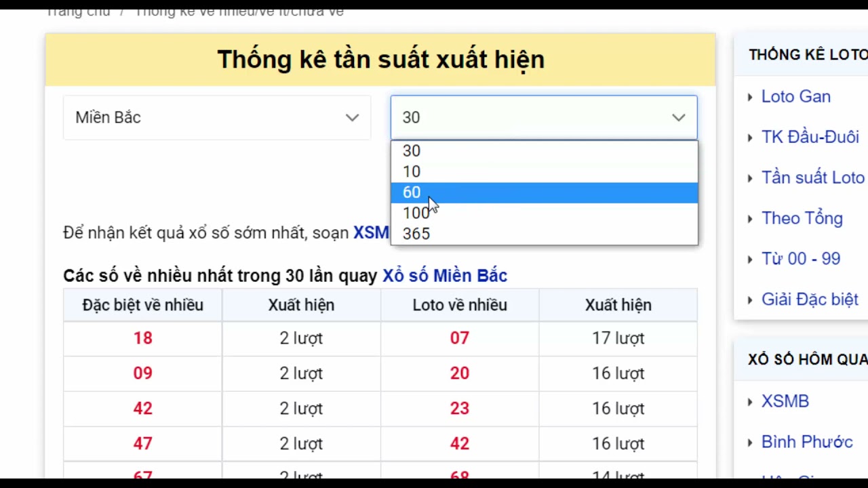Viewport: 868px width, 488px height.
Task: Collapse the draw-count dropdown via its chevron
Action: [x=678, y=117]
